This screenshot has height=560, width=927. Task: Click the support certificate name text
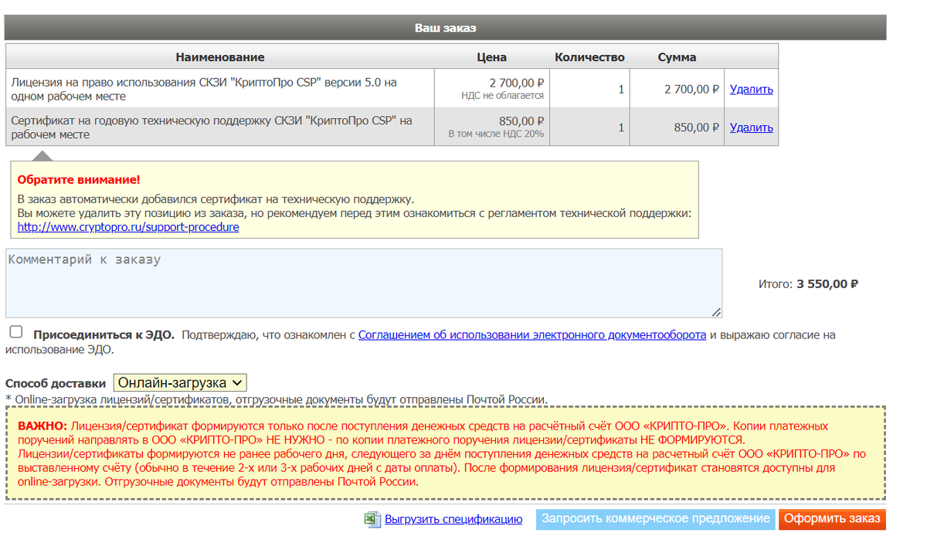pos(212,127)
